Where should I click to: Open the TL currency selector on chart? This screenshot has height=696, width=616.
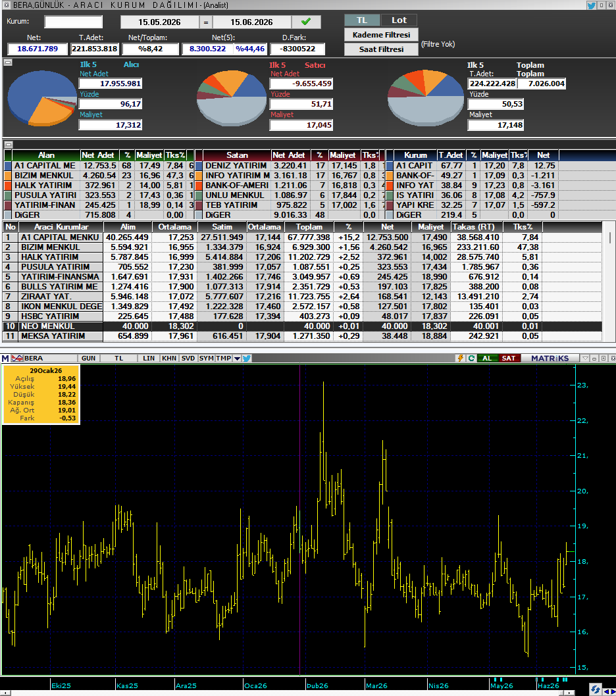coord(118,359)
